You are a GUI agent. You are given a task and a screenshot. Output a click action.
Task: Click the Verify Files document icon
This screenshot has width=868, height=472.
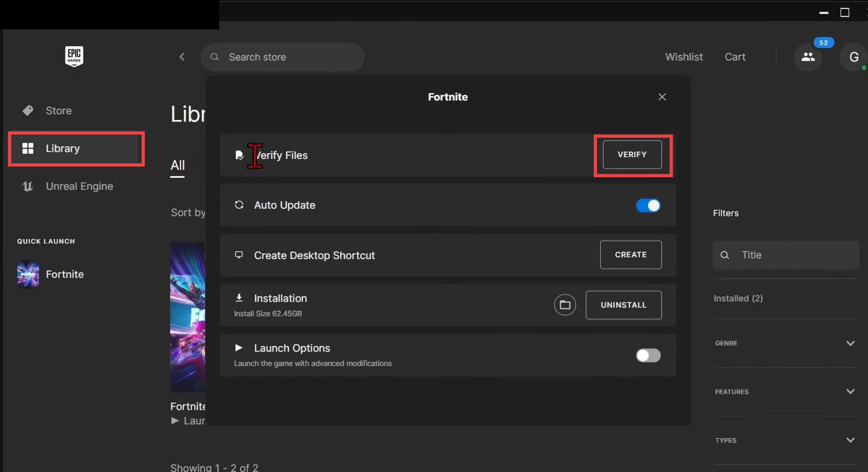click(239, 155)
